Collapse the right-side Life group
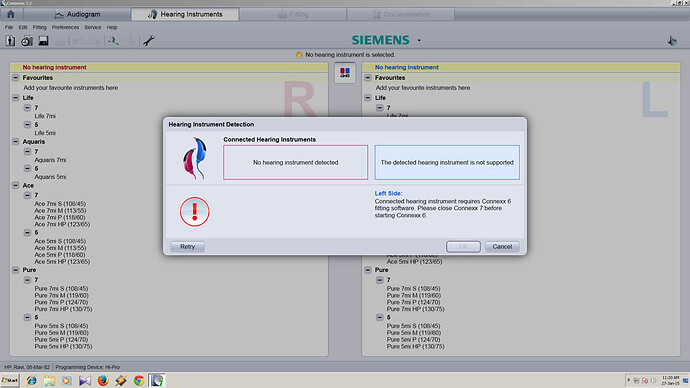The height and width of the screenshot is (388, 690). [x=368, y=98]
